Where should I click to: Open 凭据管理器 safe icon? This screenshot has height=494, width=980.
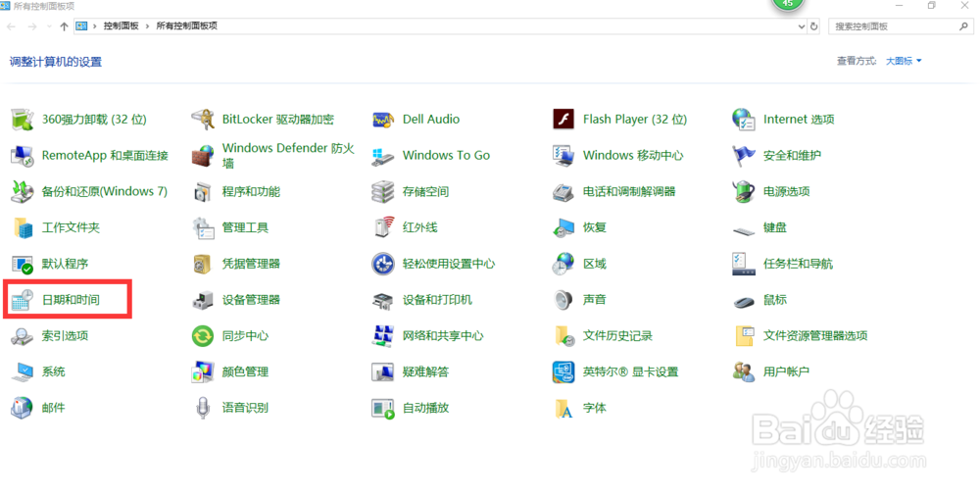tap(203, 264)
